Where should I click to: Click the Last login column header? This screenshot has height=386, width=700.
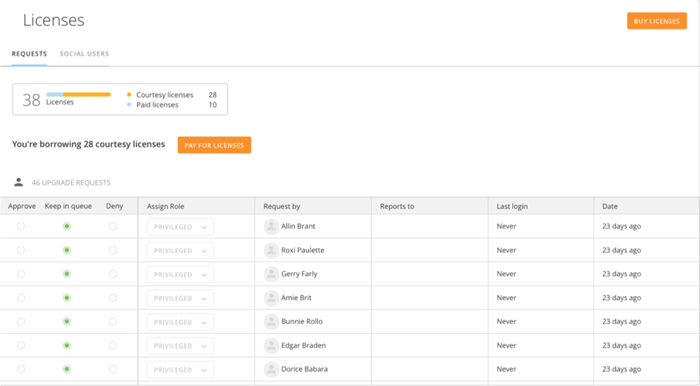click(512, 206)
